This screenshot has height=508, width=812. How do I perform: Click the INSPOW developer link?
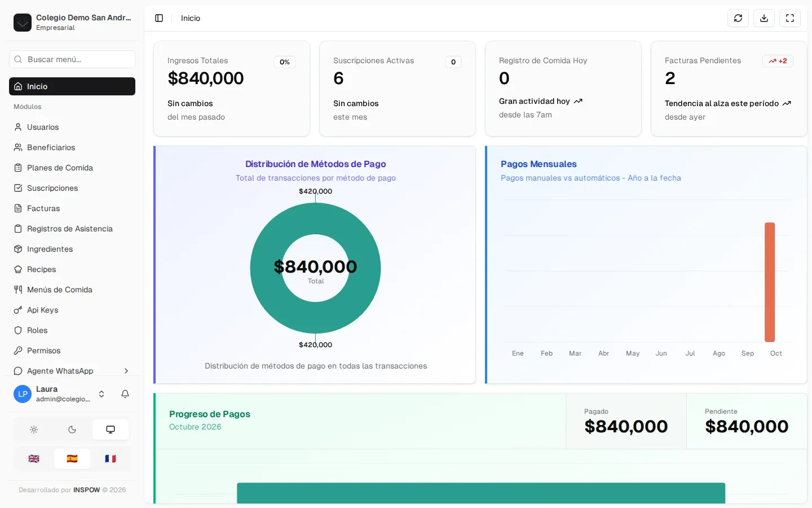point(87,490)
